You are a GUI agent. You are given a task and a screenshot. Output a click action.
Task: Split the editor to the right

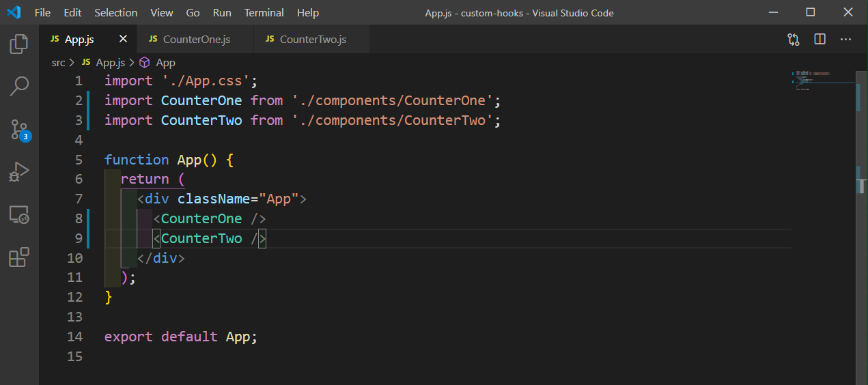[x=820, y=40]
